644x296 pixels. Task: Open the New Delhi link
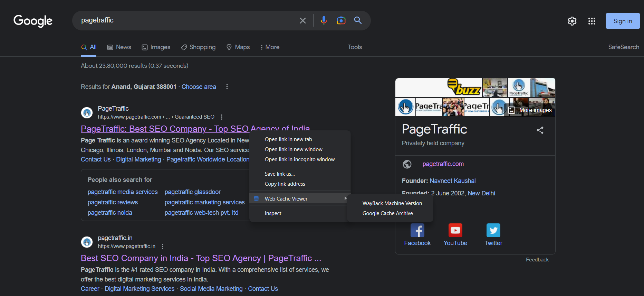pos(481,193)
